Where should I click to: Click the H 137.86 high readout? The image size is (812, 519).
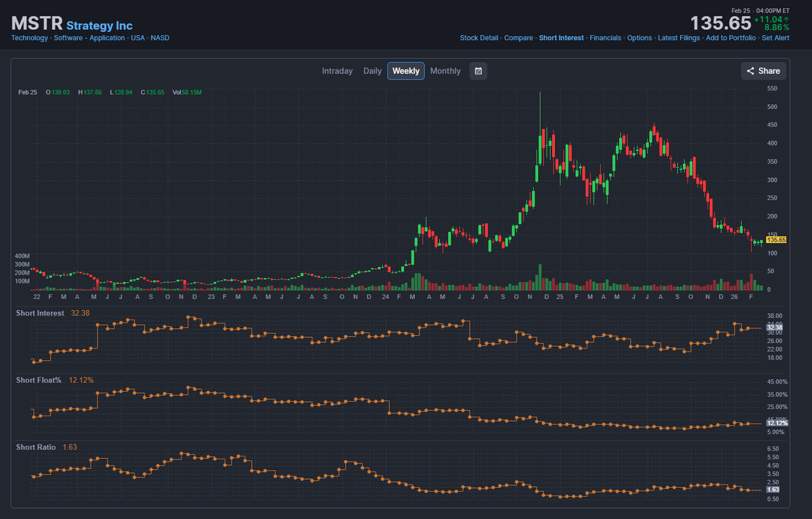[x=90, y=92]
